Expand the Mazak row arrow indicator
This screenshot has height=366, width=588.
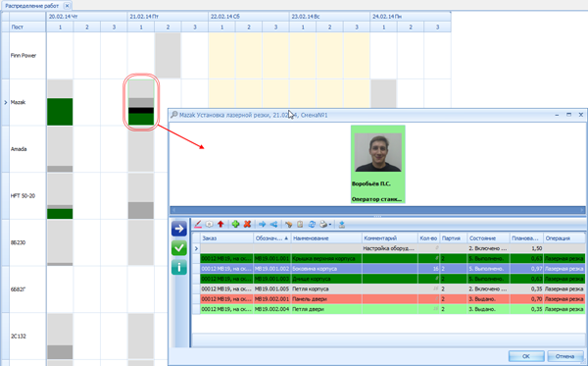[x=5, y=102]
